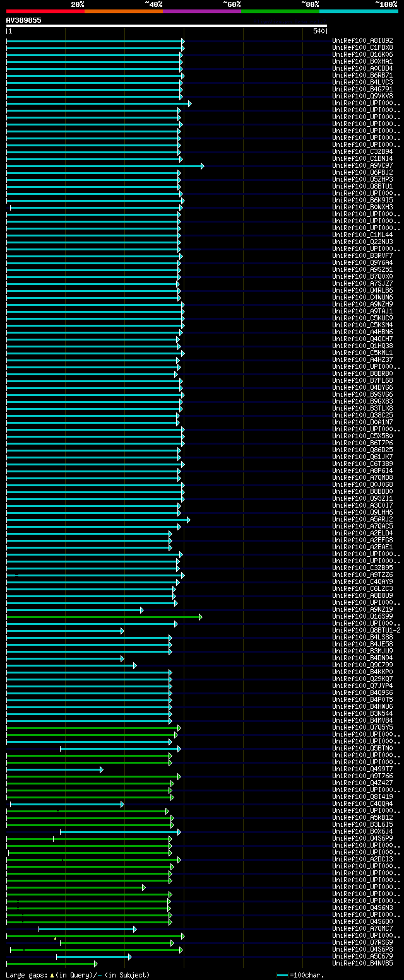Select the label UniRef100_A7SJZ7

tap(362, 283)
